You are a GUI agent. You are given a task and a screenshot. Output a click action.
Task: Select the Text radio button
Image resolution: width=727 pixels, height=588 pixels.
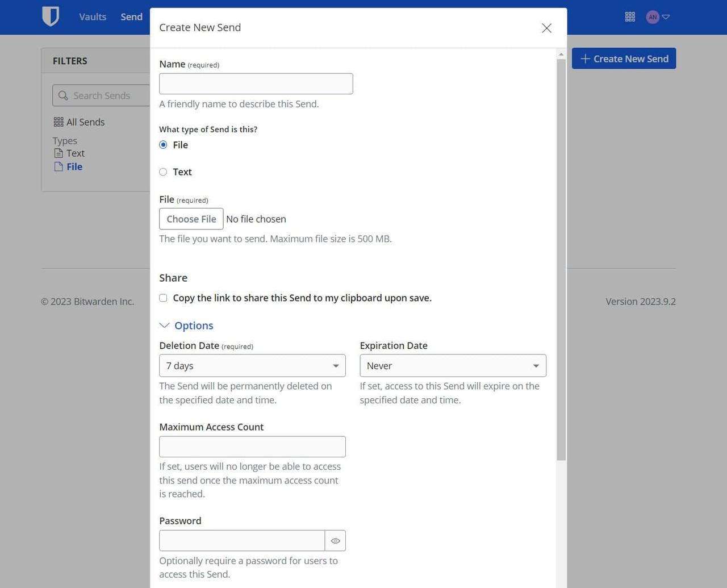tap(164, 172)
